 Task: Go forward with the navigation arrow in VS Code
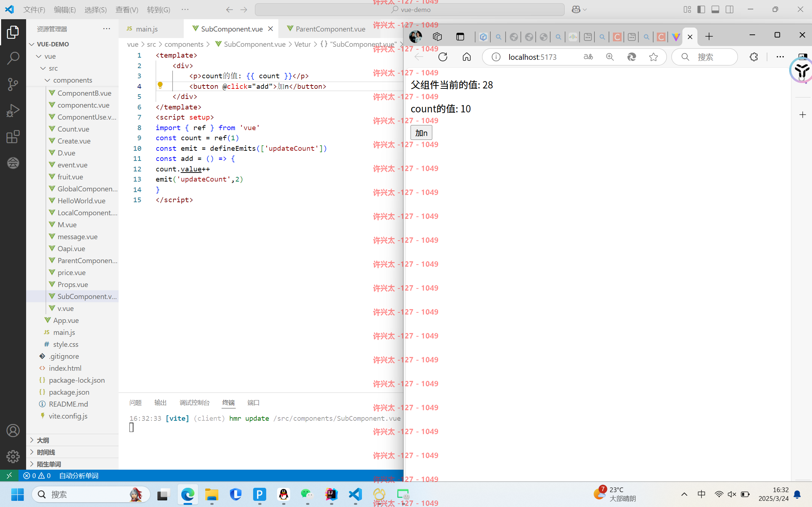click(x=244, y=10)
